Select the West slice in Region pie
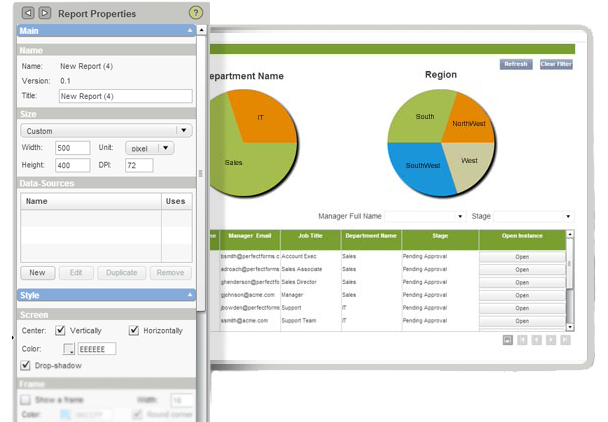Screen dimensions: 608x422 pyautogui.click(x=469, y=161)
